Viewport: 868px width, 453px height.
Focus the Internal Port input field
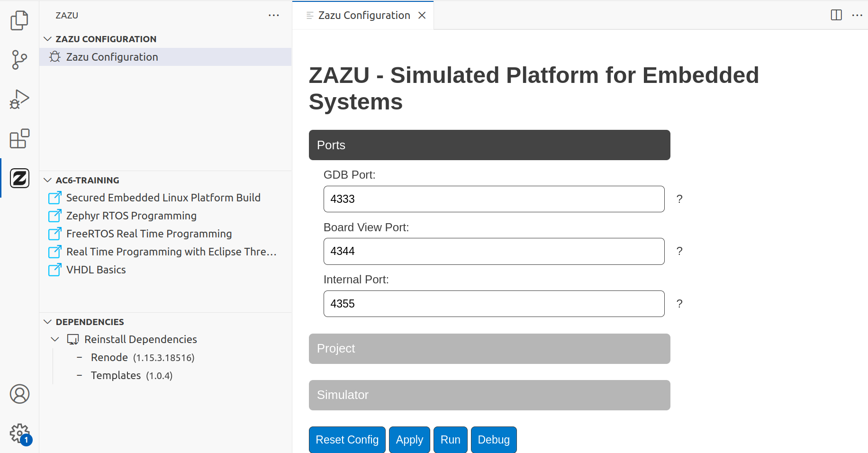click(x=494, y=304)
